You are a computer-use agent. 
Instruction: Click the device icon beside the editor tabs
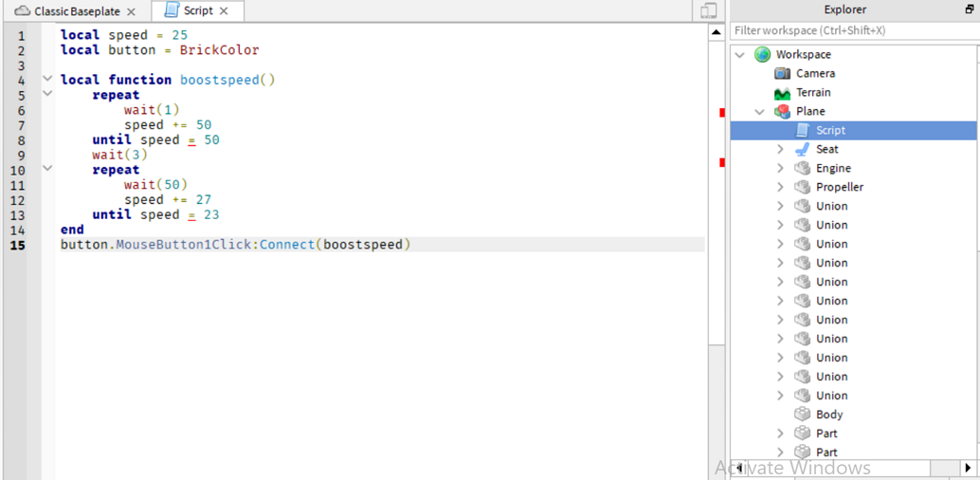[708, 10]
